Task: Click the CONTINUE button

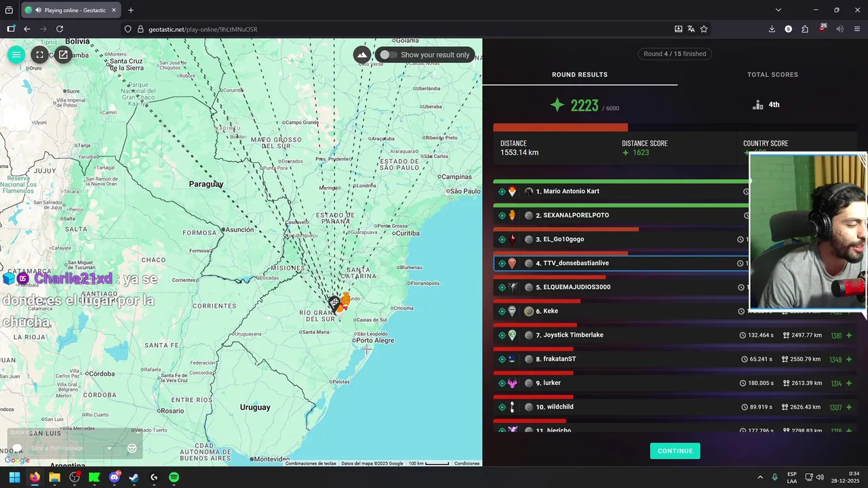Action: 675,451
